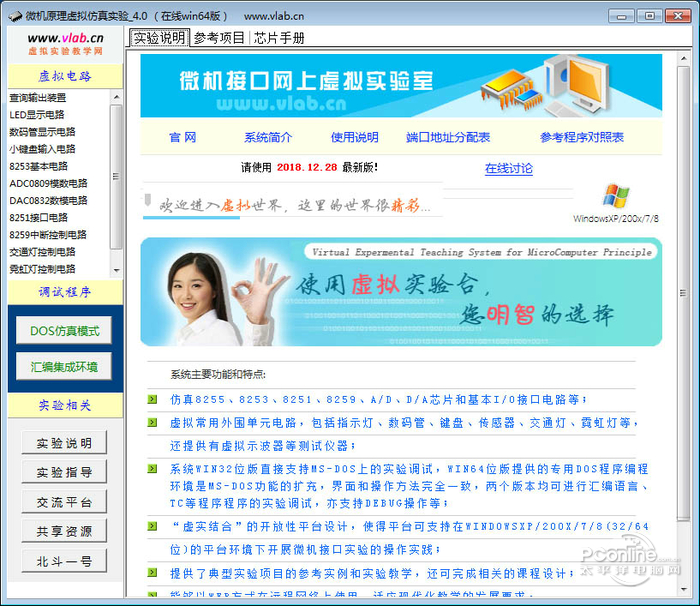Screen dimensions: 700x606
Task: Click the main page scroll-down arrow
Action: 683,589
